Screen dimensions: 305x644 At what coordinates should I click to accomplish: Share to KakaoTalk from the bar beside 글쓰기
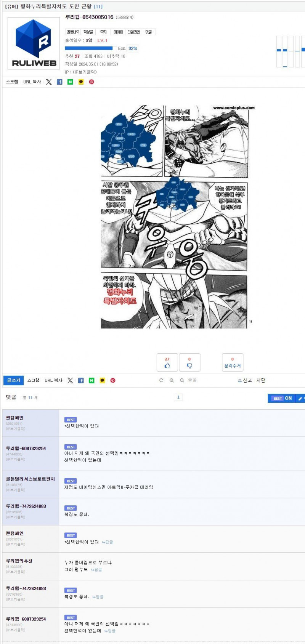click(102, 380)
